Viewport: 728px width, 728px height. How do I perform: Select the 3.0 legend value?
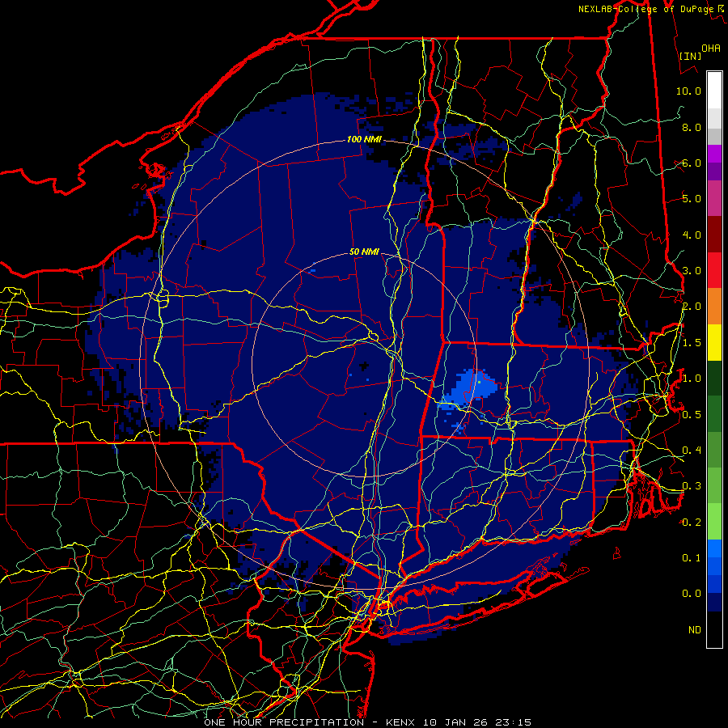click(x=692, y=271)
